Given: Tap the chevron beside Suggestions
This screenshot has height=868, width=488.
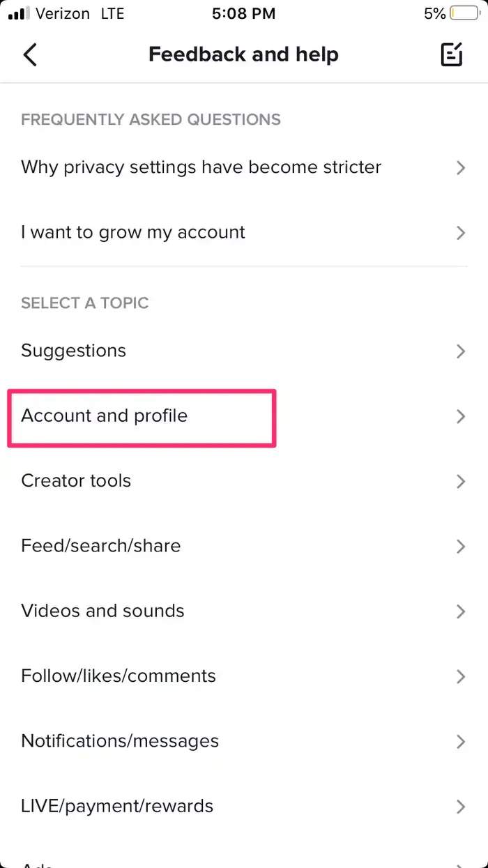Looking at the screenshot, I should (x=460, y=351).
